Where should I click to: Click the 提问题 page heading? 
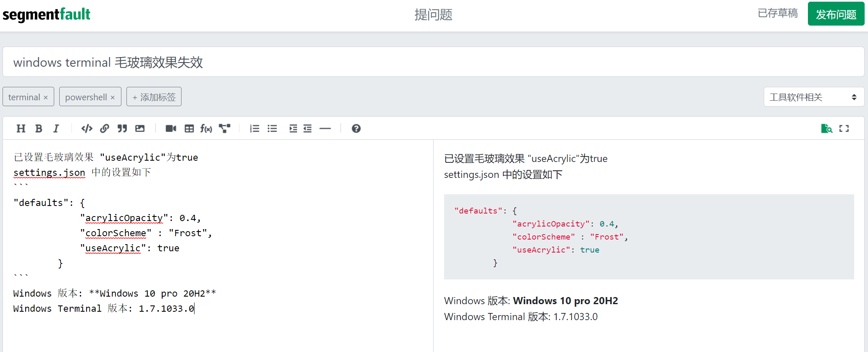click(x=433, y=15)
